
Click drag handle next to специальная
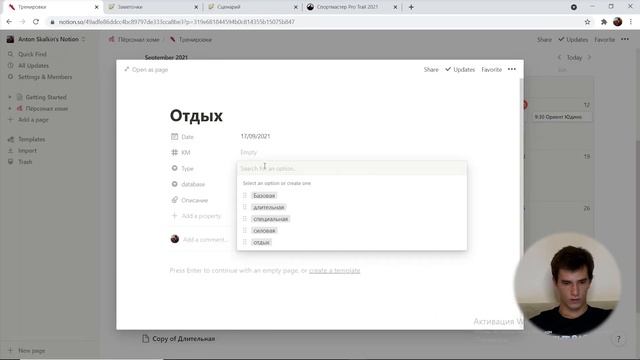tap(245, 219)
